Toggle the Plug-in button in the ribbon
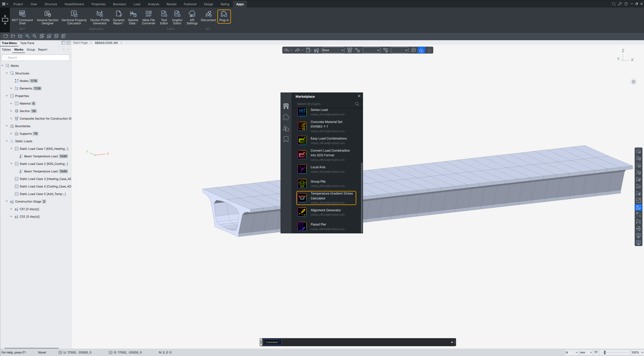The height and width of the screenshot is (356, 644). (x=224, y=16)
